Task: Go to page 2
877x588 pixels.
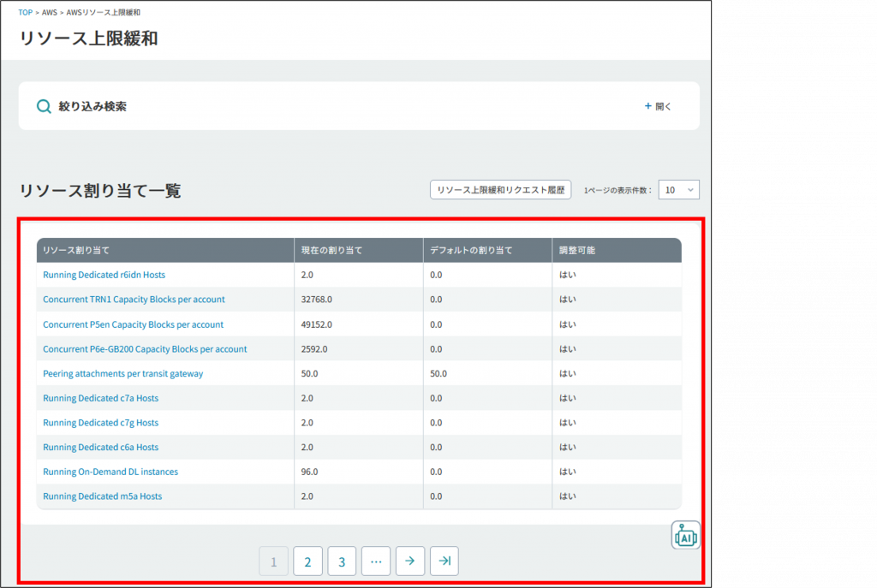Action: pos(307,561)
